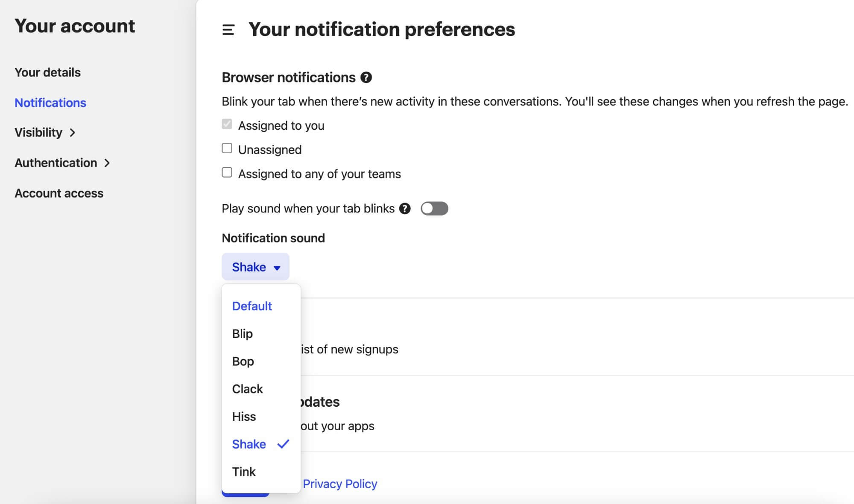Viewport: 854px width, 504px height.
Task: Click help icon beside Play sound label
Action: point(405,209)
